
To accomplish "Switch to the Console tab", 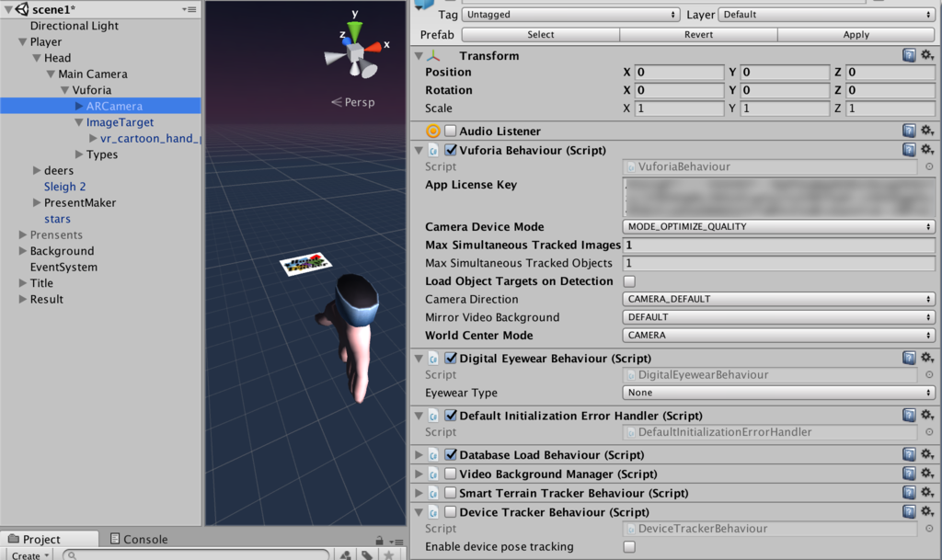I will pyautogui.click(x=140, y=539).
